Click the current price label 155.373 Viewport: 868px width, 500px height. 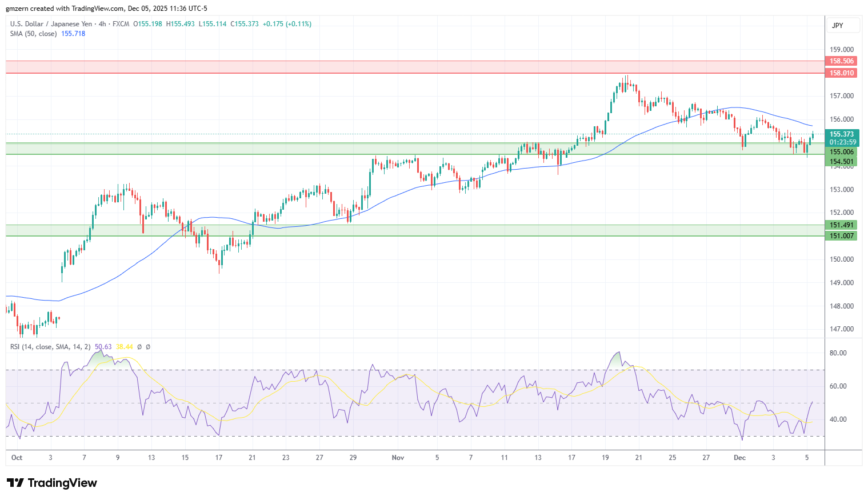click(842, 135)
